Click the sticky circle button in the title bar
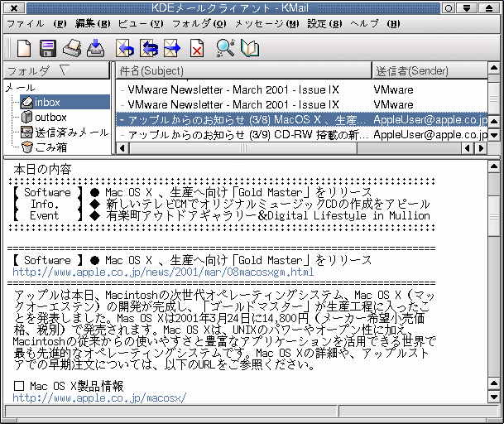 [449, 8]
